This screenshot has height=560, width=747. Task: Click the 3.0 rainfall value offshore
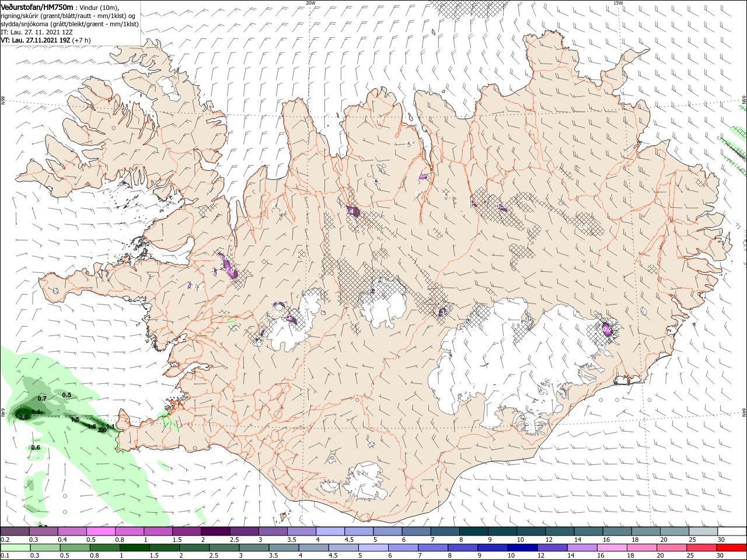[x=23, y=417]
